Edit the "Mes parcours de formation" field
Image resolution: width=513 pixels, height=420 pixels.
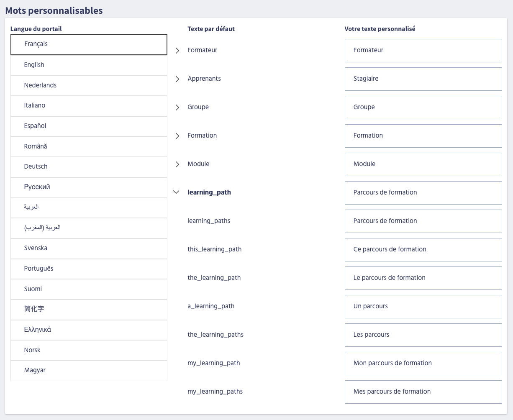(423, 392)
